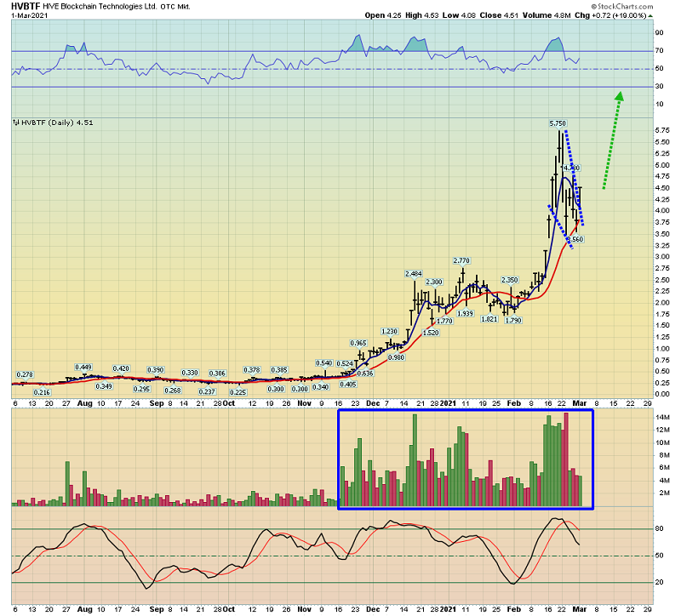
Task: Click the 30 level on the RSI axis
Action: [x=659, y=87]
